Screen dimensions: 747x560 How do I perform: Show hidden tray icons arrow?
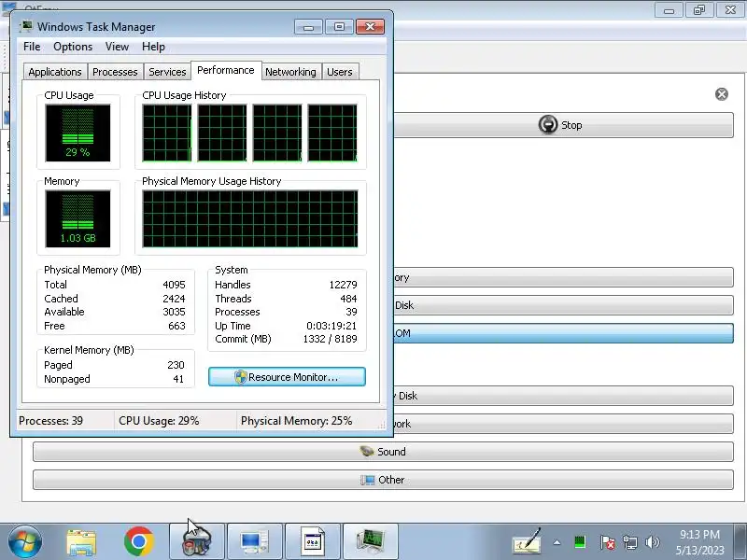pyautogui.click(x=557, y=542)
